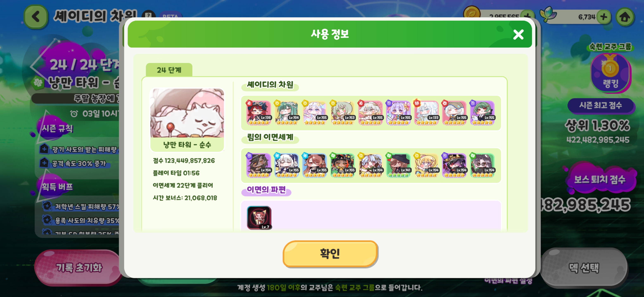Add butterfly currency with plus next to 6,734

[x=604, y=17]
